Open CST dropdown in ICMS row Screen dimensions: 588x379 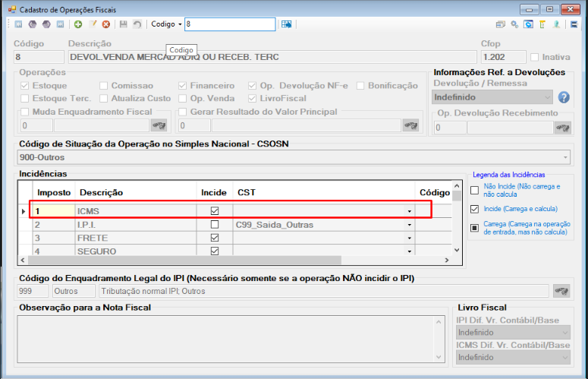[x=410, y=211]
